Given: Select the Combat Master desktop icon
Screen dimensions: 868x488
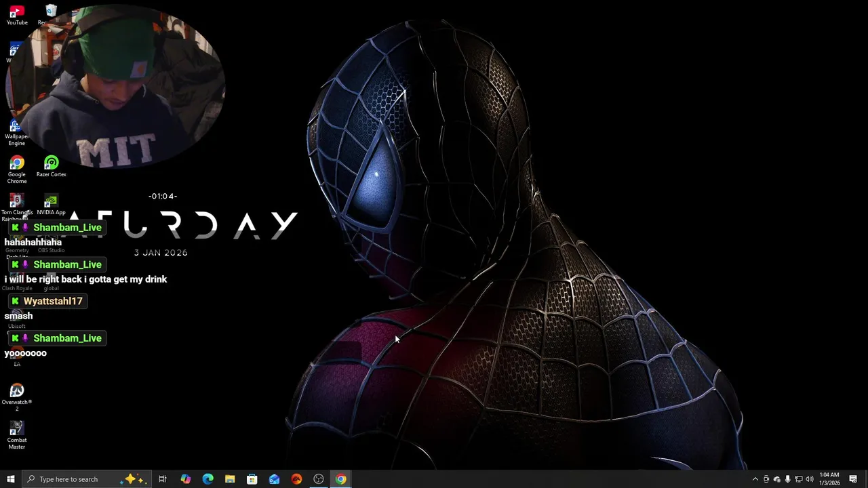Looking at the screenshot, I should point(17,435).
